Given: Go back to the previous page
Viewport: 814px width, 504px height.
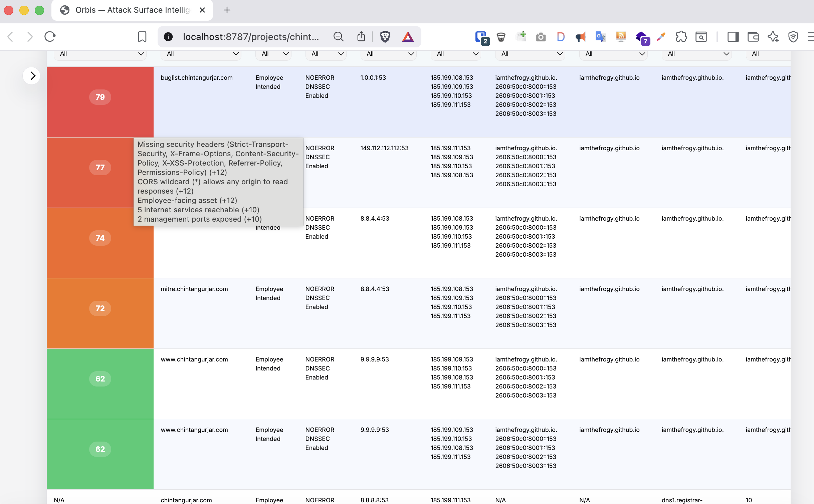Looking at the screenshot, I should coord(11,37).
